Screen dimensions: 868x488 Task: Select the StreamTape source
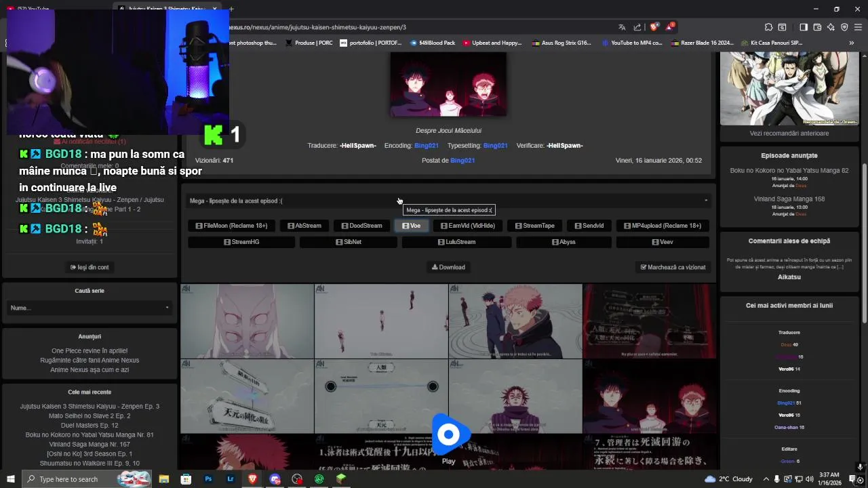(x=534, y=226)
